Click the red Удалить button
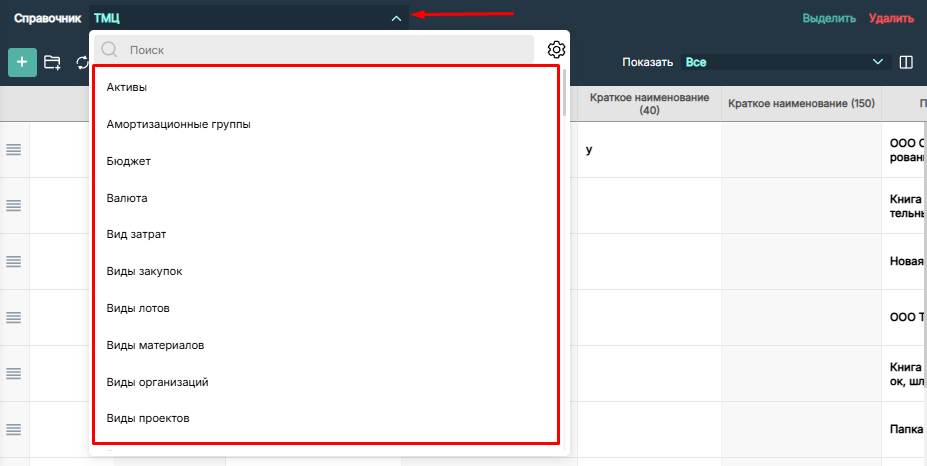Viewport: 927px width, 466px height. click(891, 18)
